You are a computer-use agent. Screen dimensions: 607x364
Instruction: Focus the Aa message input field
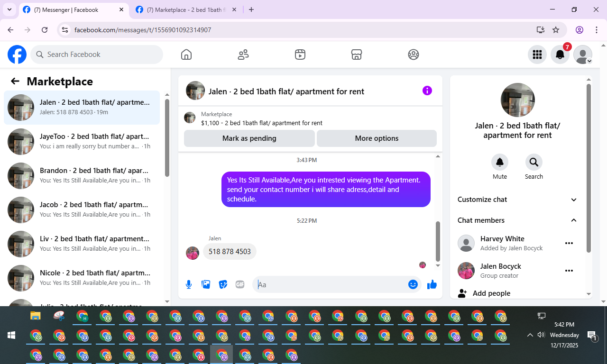pos(331,284)
